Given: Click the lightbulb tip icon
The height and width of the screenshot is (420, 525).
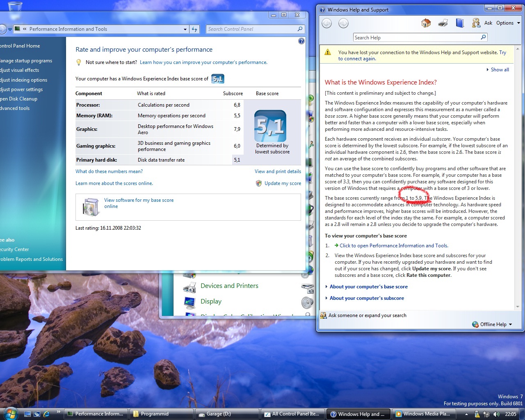Looking at the screenshot, I should point(79,62).
